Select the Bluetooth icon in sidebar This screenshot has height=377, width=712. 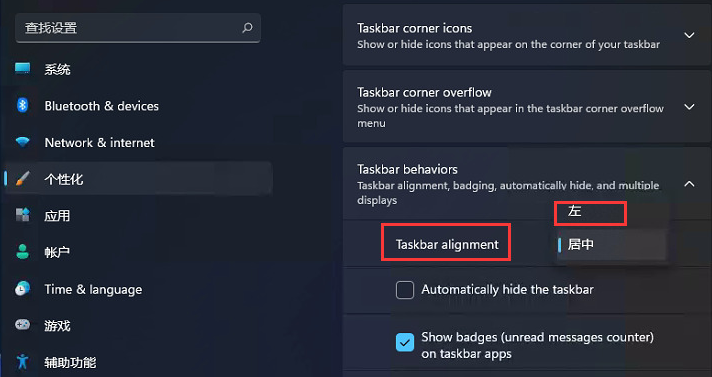pyautogui.click(x=22, y=105)
